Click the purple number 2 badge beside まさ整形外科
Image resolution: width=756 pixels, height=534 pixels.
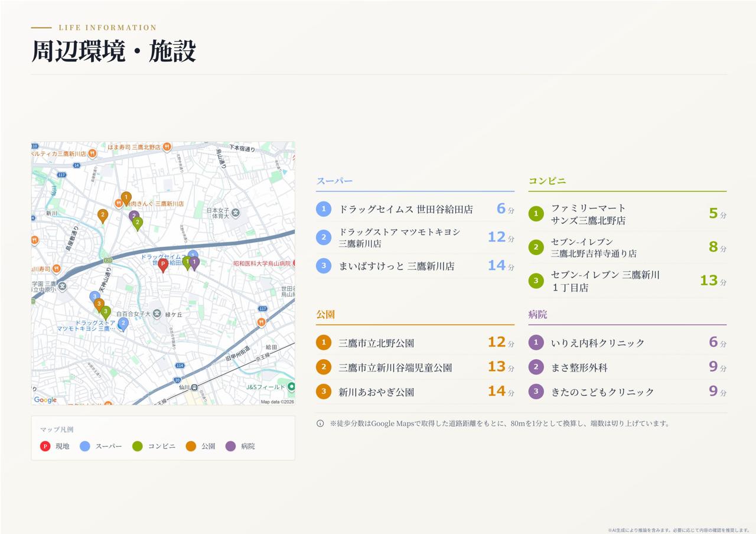(x=536, y=367)
